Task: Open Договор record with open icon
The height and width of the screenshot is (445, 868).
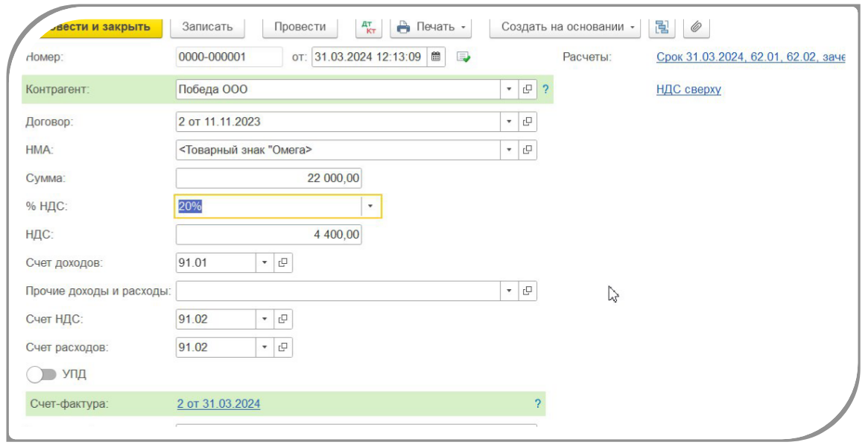Action: click(527, 121)
